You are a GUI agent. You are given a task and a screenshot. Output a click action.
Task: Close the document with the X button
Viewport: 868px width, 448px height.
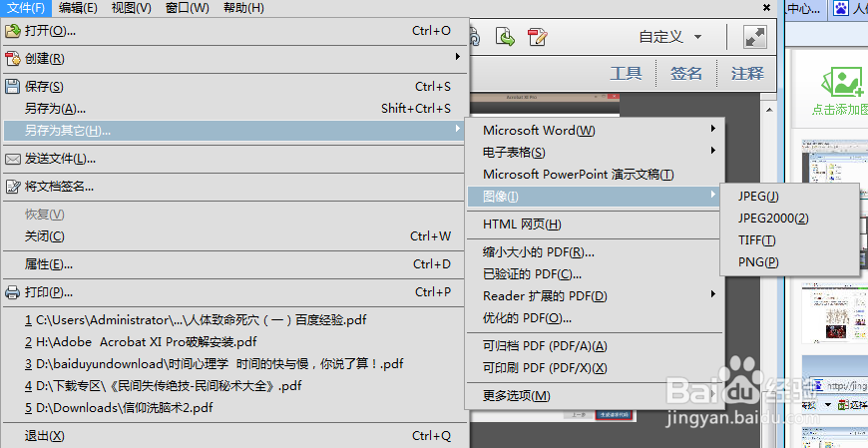click(x=766, y=8)
